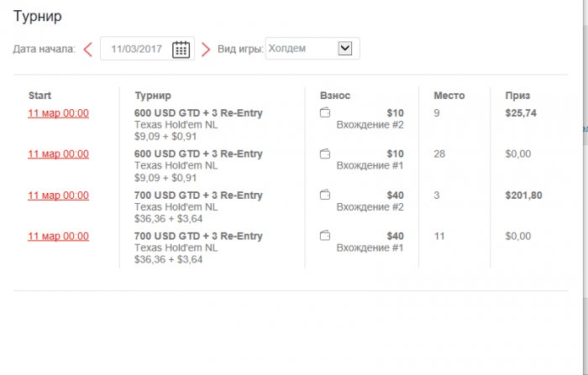
Task: Click the start date field 11/03/2017
Action: click(134, 49)
